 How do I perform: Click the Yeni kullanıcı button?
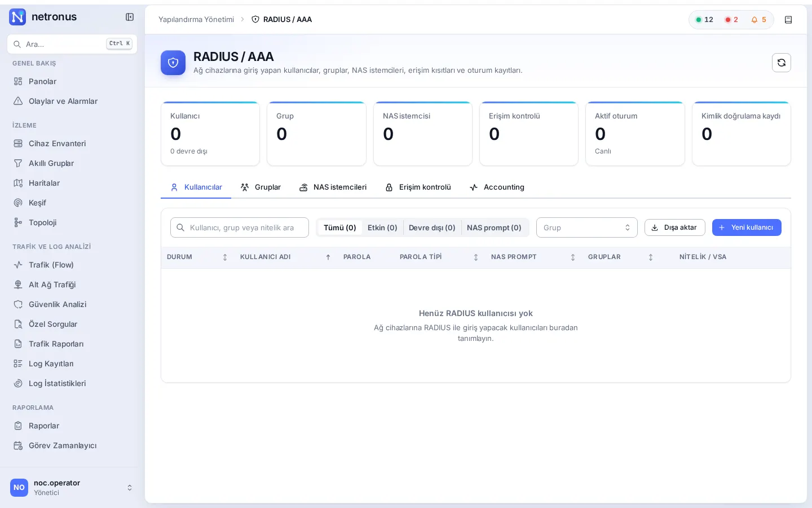click(747, 227)
